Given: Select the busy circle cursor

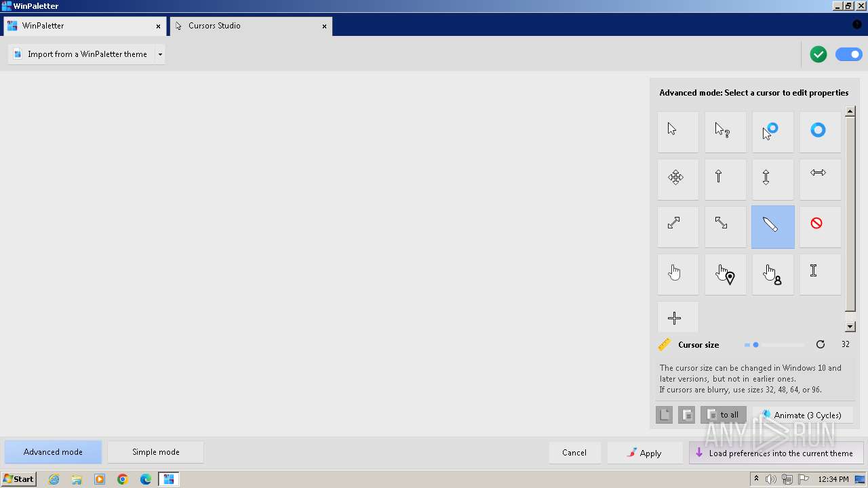Looking at the screenshot, I should pyautogui.click(x=820, y=132).
